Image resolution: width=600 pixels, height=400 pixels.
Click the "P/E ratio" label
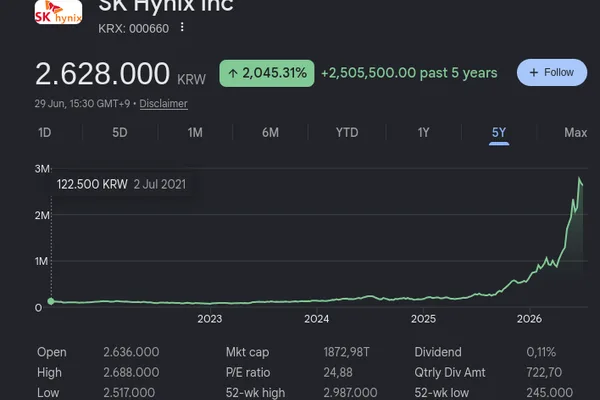click(x=248, y=372)
